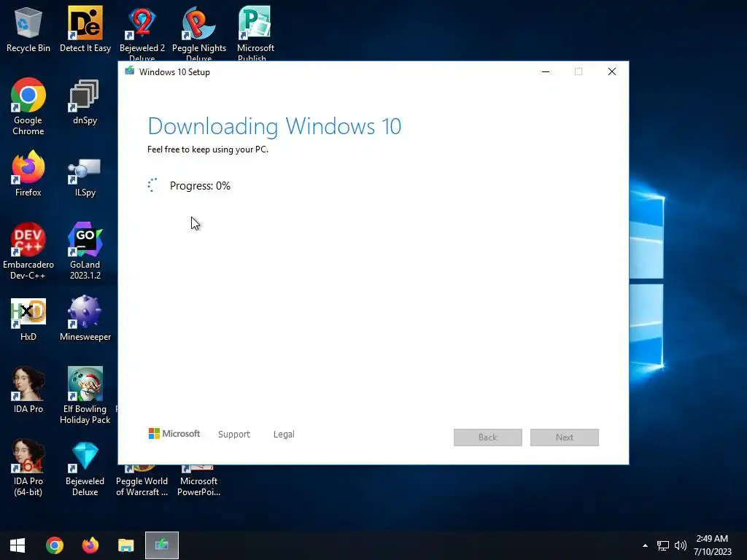
Task: Open the Legal link in Setup
Action: [284, 435]
